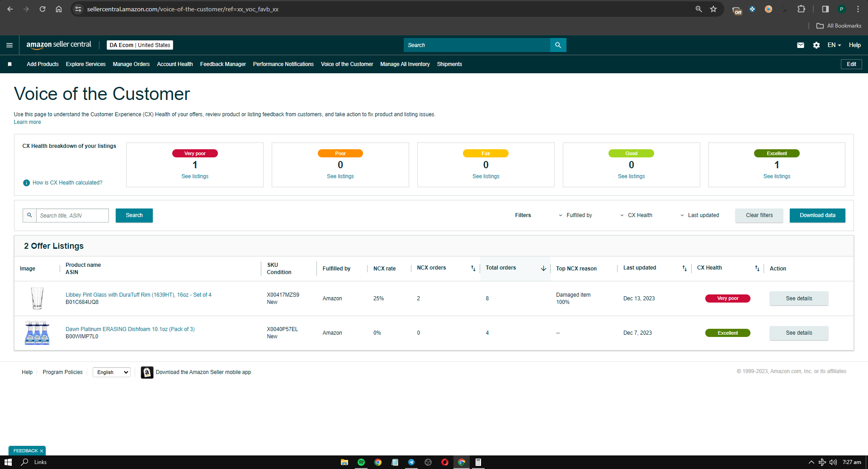The height and width of the screenshot is (469, 868).
Task: Click the Amazon Seller Central logo
Action: pos(59,45)
